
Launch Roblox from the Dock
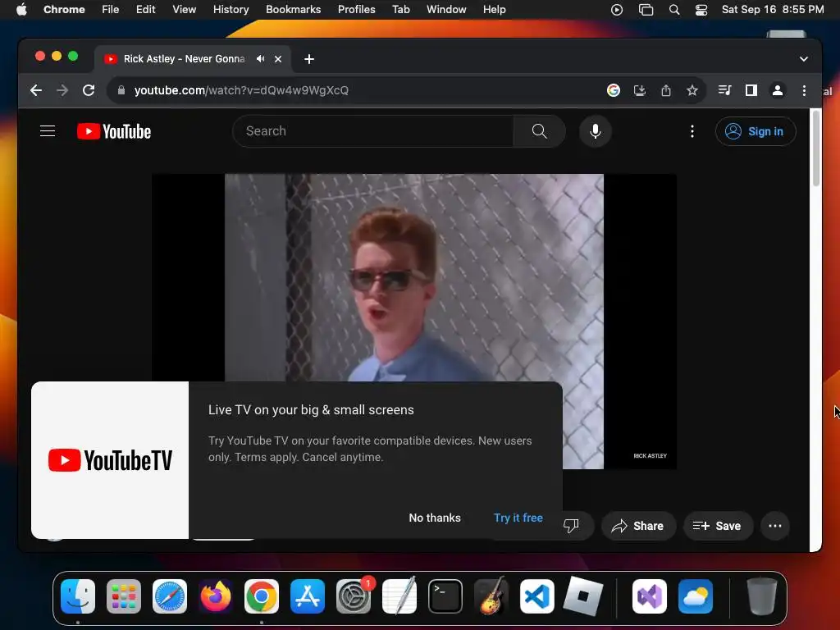pyautogui.click(x=583, y=596)
